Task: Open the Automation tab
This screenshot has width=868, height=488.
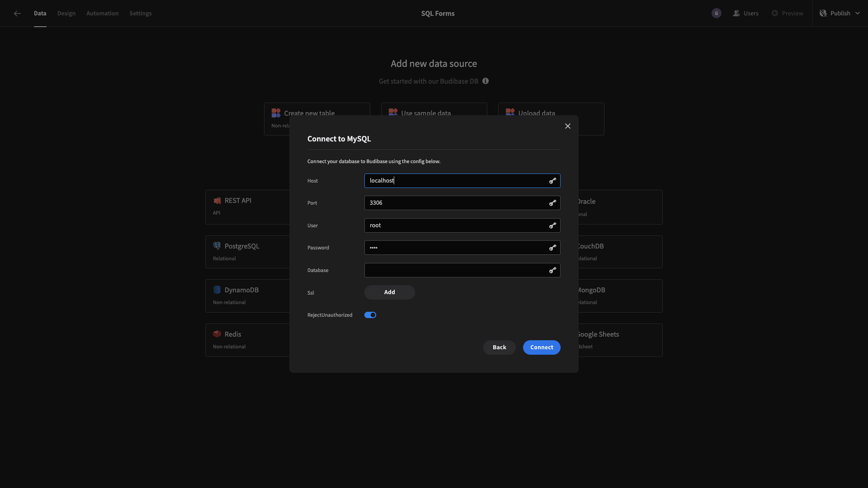Action: pyautogui.click(x=102, y=13)
